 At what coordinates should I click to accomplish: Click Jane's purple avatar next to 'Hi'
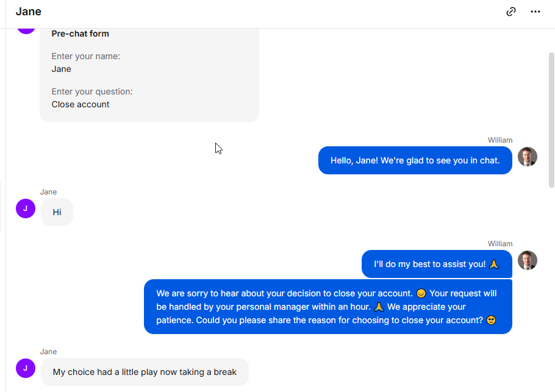[26, 208]
